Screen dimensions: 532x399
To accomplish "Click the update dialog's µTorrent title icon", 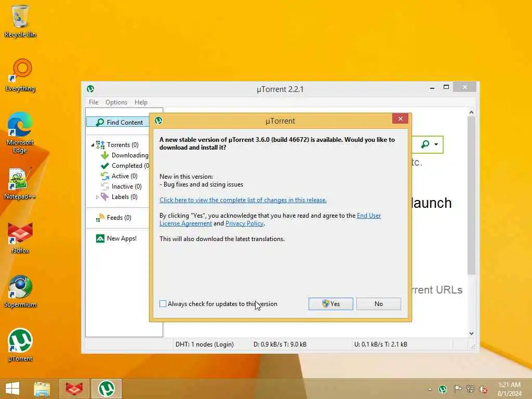I will tap(158, 121).
